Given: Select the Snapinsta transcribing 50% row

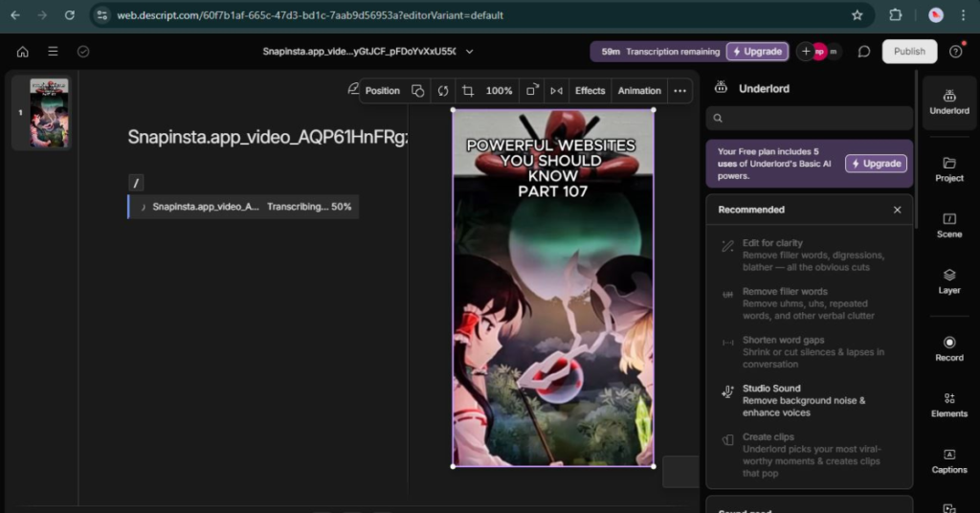Looking at the screenshot, I should [x=243, y=207].
